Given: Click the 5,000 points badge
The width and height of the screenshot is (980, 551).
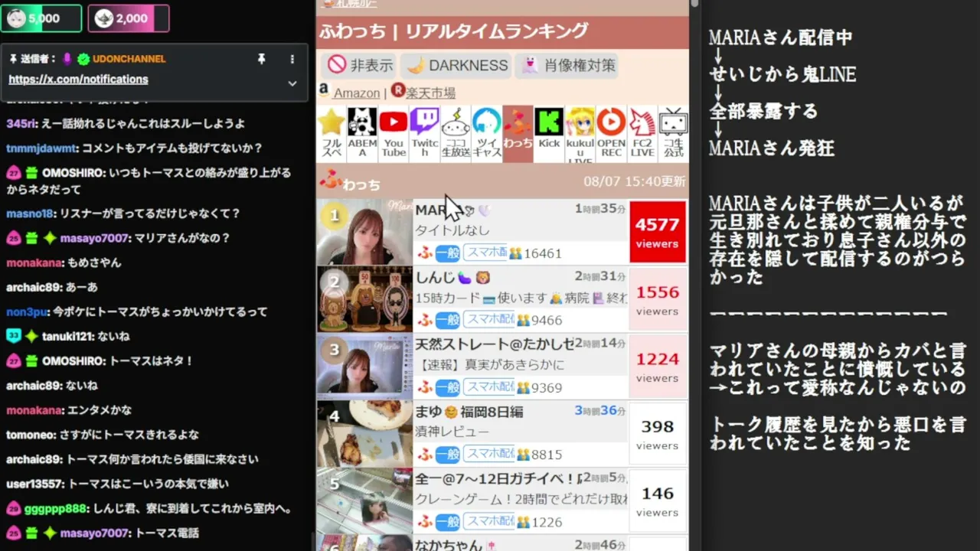Looking at the screenshot, I should coord(41,18).
